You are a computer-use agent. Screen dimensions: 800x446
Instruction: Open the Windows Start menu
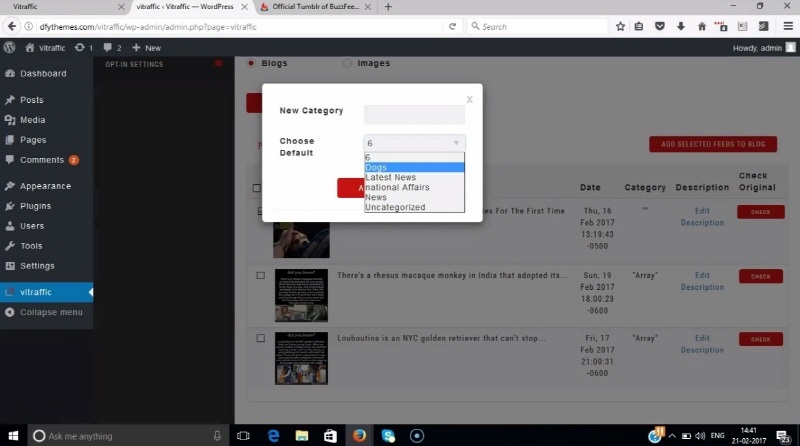click(13, 436)
